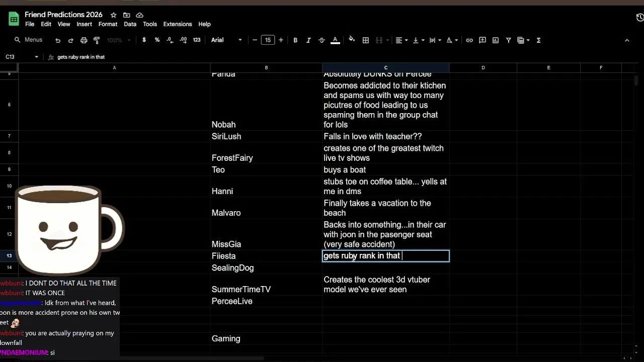Open the fill color picker
This screenshot has height=362, width=644.
pyautogui.click(x=352, y=40)
